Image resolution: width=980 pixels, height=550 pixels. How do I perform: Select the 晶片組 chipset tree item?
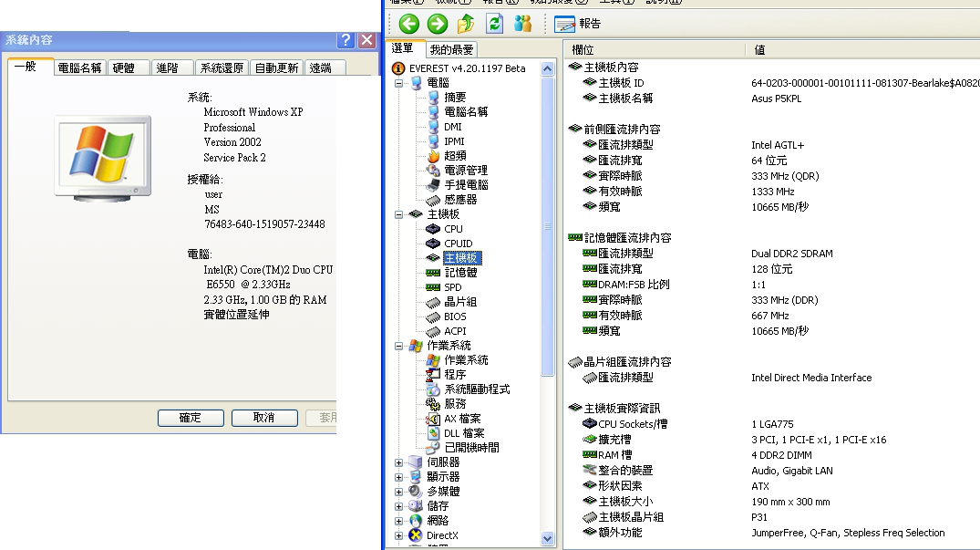[460, 302]
